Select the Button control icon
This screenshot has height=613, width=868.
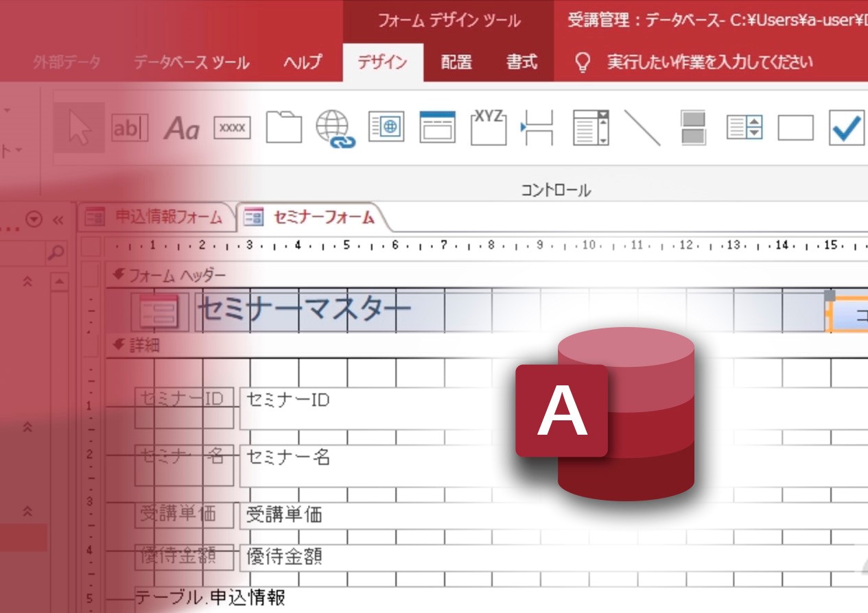click(x=233, y=128)
